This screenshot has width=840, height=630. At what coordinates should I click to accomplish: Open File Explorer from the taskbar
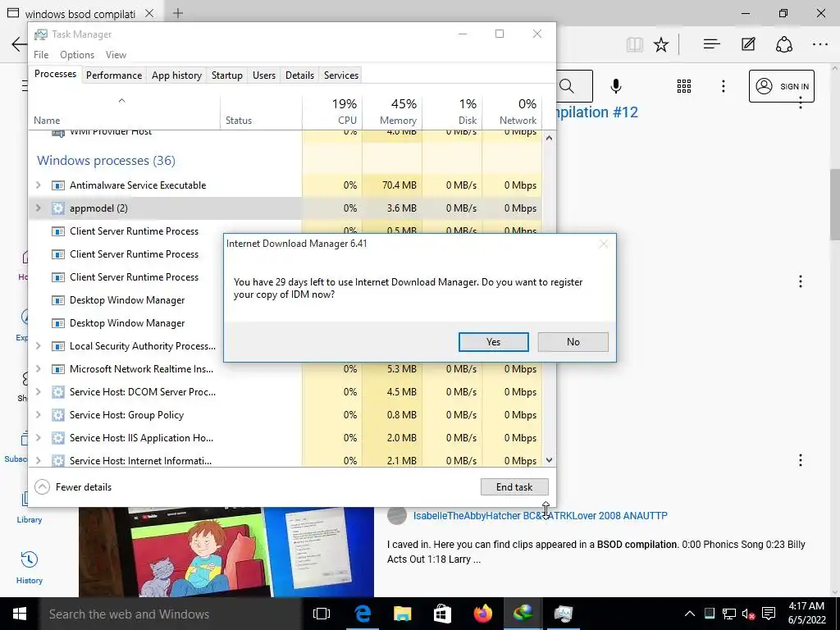[x=402, y=614]
